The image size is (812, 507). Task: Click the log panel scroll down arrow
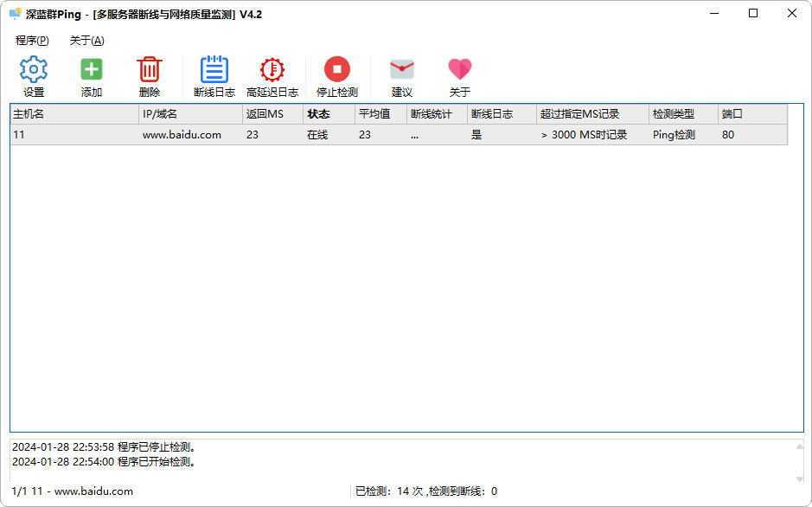click(x=800, y=479)
